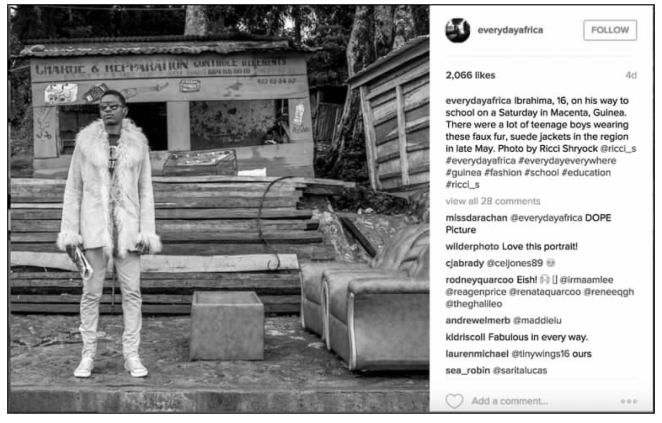Click the black-and-white photo of Ibrahima

pos(219,209)
